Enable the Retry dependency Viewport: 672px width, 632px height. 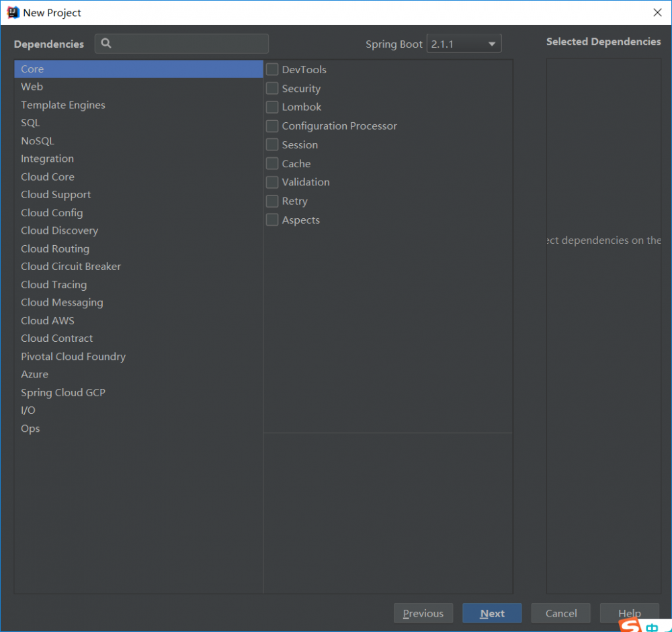272,201
